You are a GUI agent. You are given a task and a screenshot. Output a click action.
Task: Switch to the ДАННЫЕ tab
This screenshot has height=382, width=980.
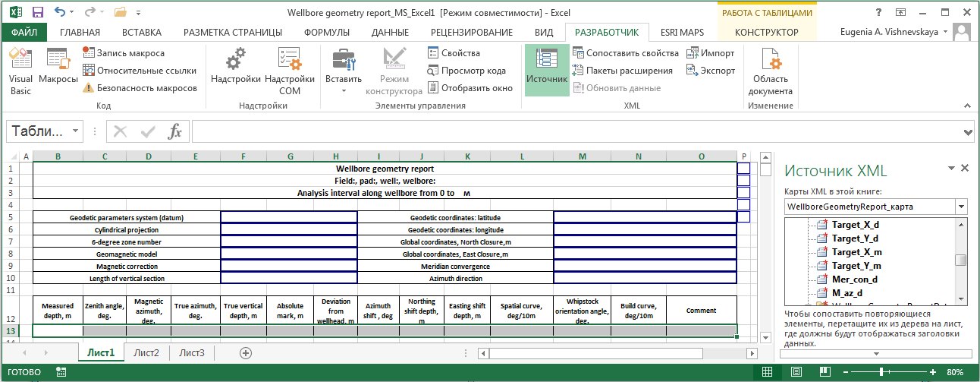pos(391,32)
